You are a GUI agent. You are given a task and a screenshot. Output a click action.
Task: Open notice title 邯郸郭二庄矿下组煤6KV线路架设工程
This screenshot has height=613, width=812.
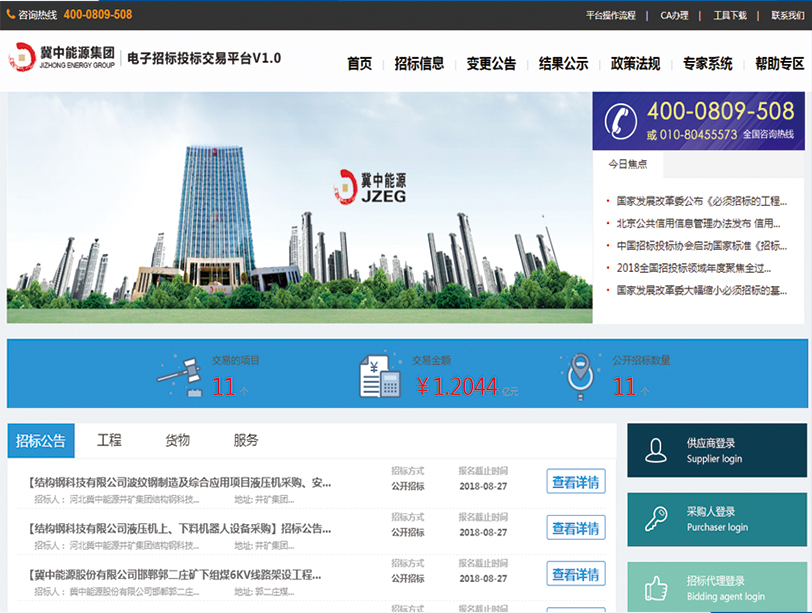point(175,575)
